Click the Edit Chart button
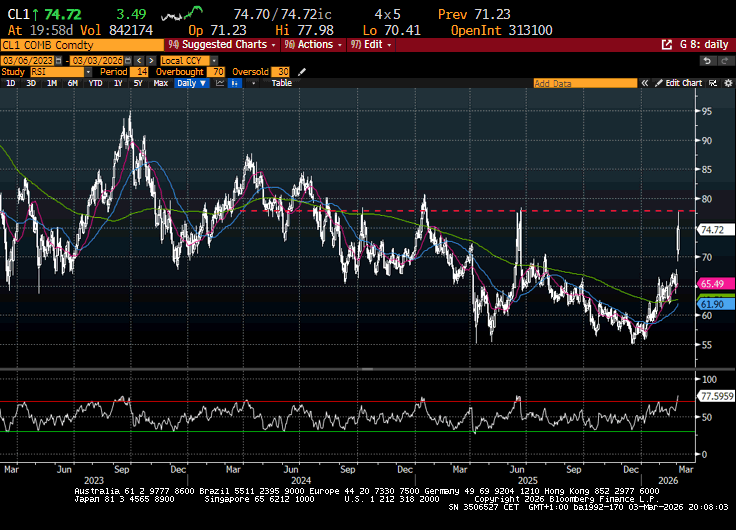Screen dimensions: 736x530 [682, 83]
